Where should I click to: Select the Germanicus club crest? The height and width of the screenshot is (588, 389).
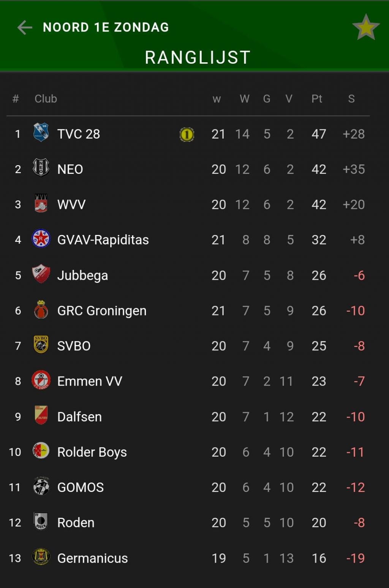(41, 556)
